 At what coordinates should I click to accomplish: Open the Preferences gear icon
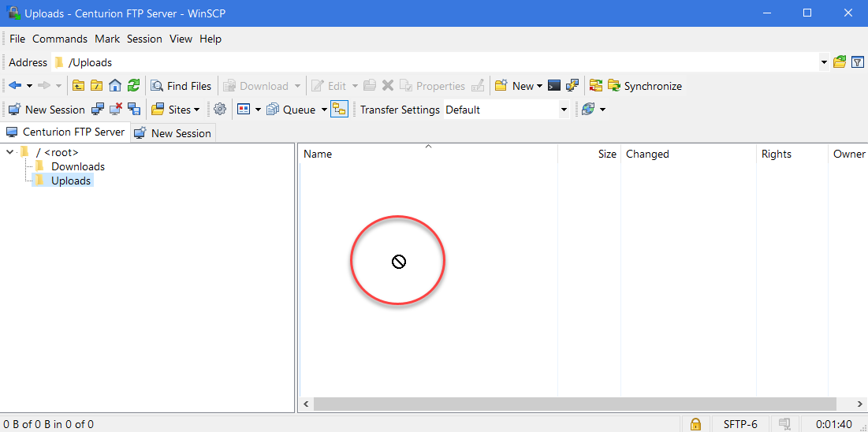click(x=220, y=110)
